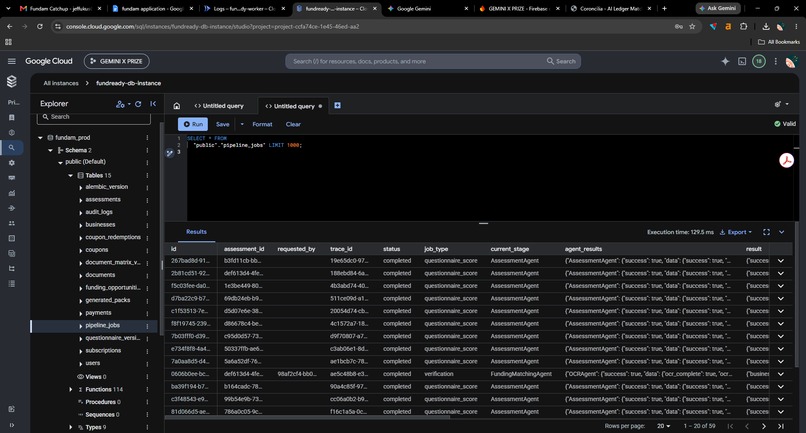Open query editor settings dropdown at right
806x433 pixels.
point(781,104)
